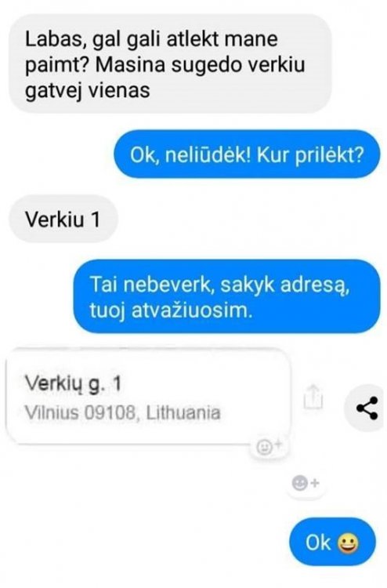The image size is (387, 588).
Task: Tap 'gatvej vienas' text in grey bubble
Action: (87, 90)
